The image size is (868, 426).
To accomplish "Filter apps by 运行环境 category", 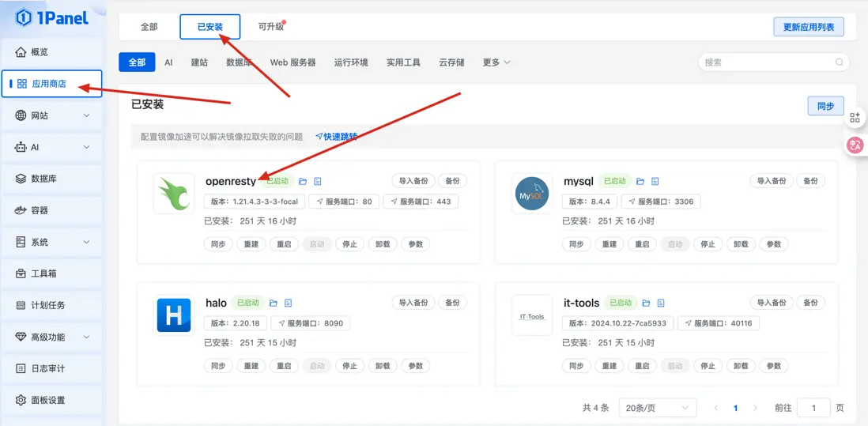I will coord(351,62).
